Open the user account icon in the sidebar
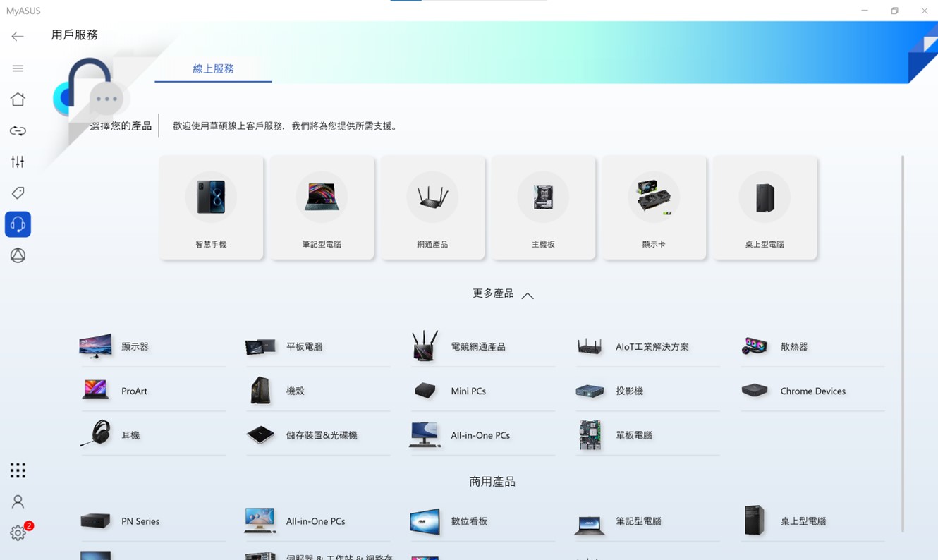The height and width of the screenshot is (560, 938). point(18,501)
